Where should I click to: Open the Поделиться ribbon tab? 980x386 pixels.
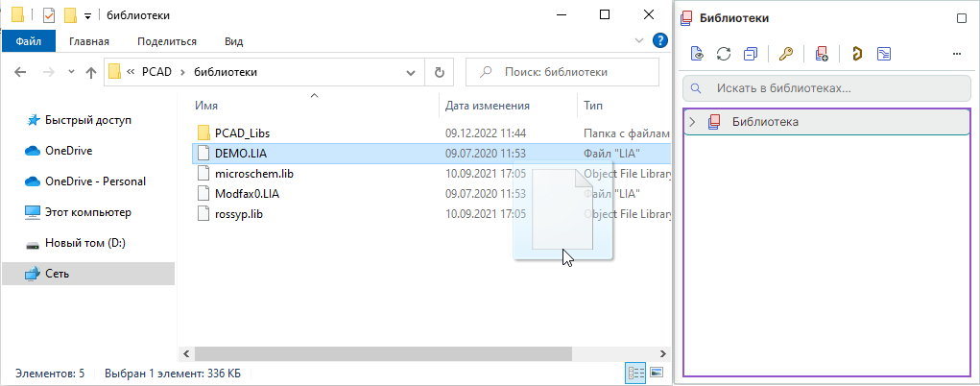tap(167, 41)
